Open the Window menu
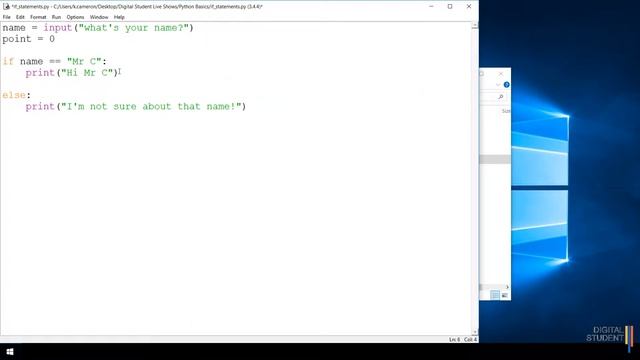 coord(99,17)
